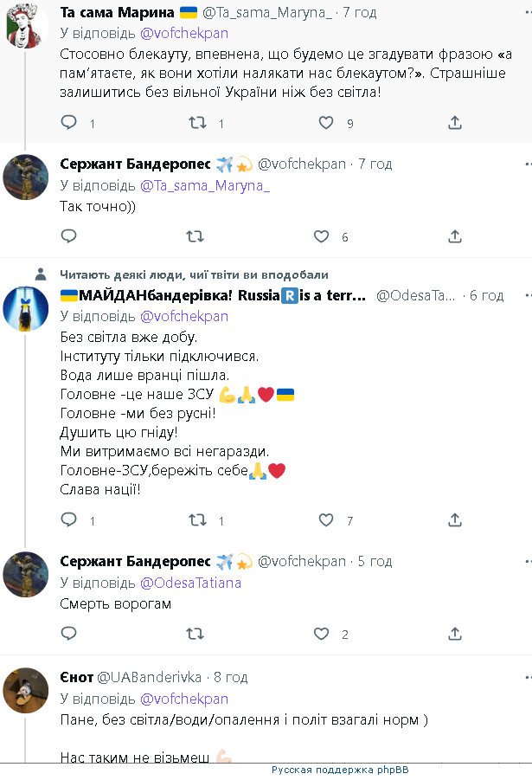Retweet the "Так точно))" reply
This screenshot has width=532, height=780.
(x=195, y=236)
